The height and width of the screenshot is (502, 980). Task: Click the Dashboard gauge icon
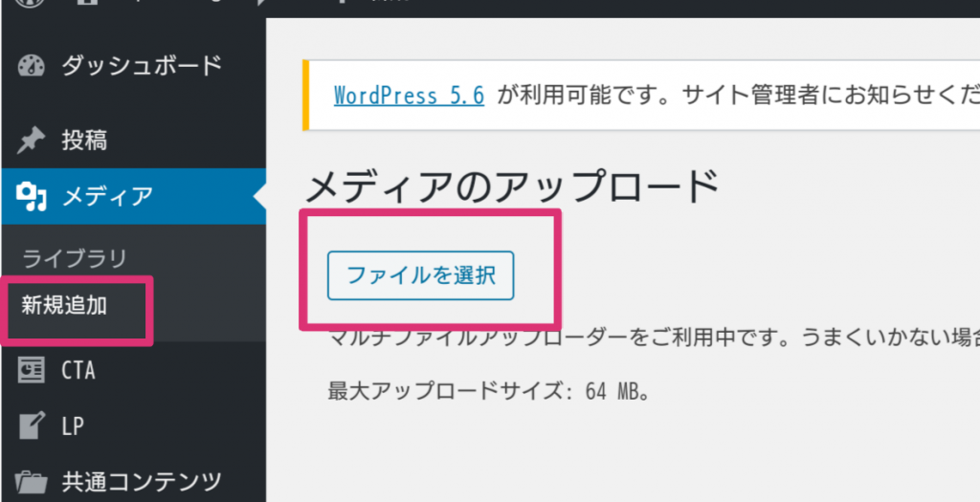pyautogui.click(x=32, y=66)
